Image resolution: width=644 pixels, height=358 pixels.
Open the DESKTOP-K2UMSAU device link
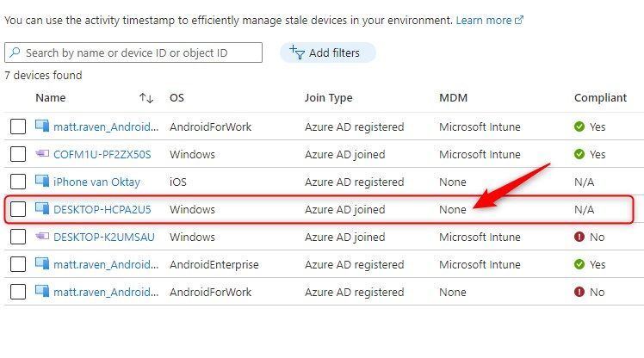(104, 237)
